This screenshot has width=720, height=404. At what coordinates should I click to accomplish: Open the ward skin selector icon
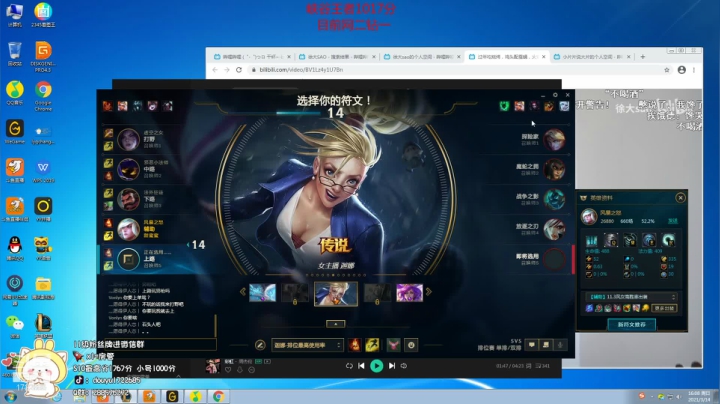393,345
